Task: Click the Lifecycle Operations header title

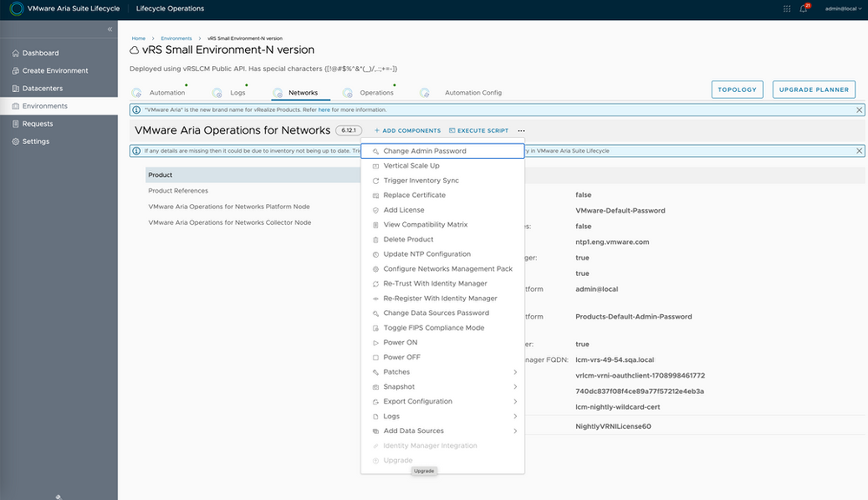Action: point(170,9)
